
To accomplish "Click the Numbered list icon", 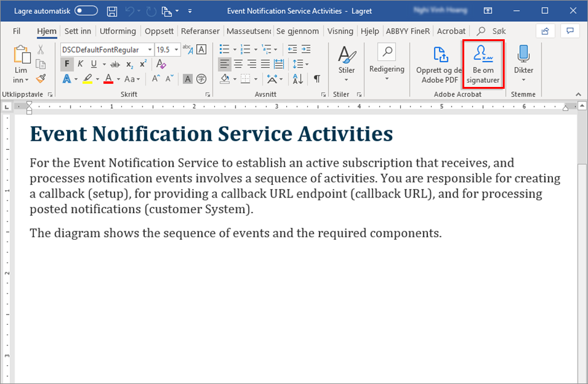I will tap(245, 49).
